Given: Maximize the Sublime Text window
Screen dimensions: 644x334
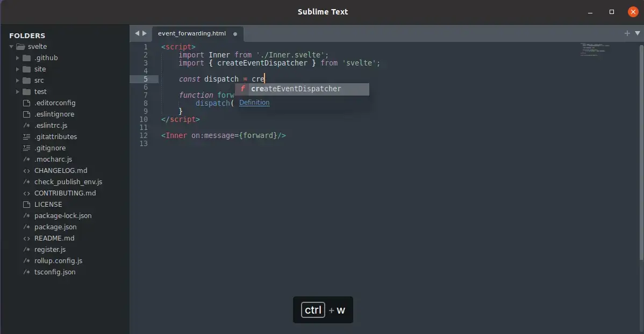Looking at the screenshot, I should [612, 12].
